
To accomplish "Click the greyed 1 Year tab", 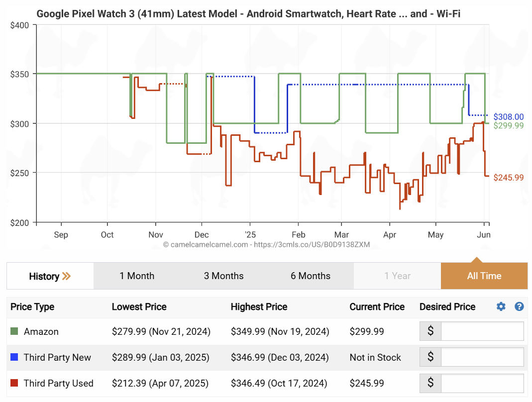I will click(397, 276).
